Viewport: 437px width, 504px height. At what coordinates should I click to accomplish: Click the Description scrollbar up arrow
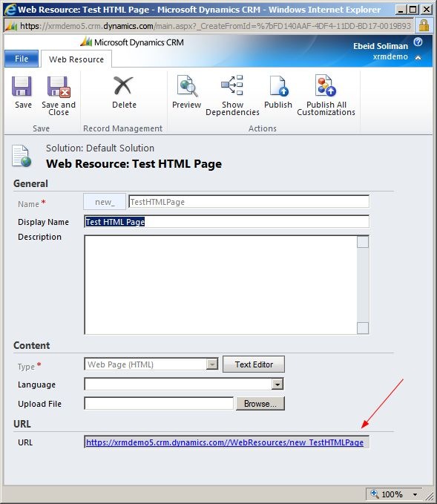click(x=363, y=242)
